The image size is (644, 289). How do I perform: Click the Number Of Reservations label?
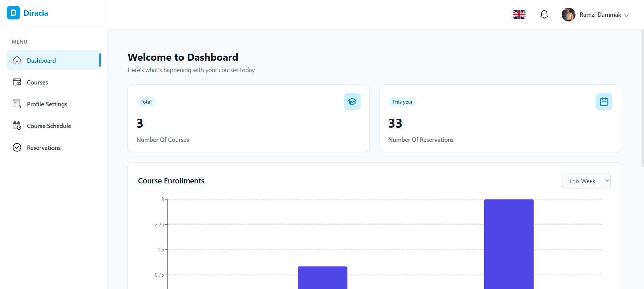coord(421,140)
